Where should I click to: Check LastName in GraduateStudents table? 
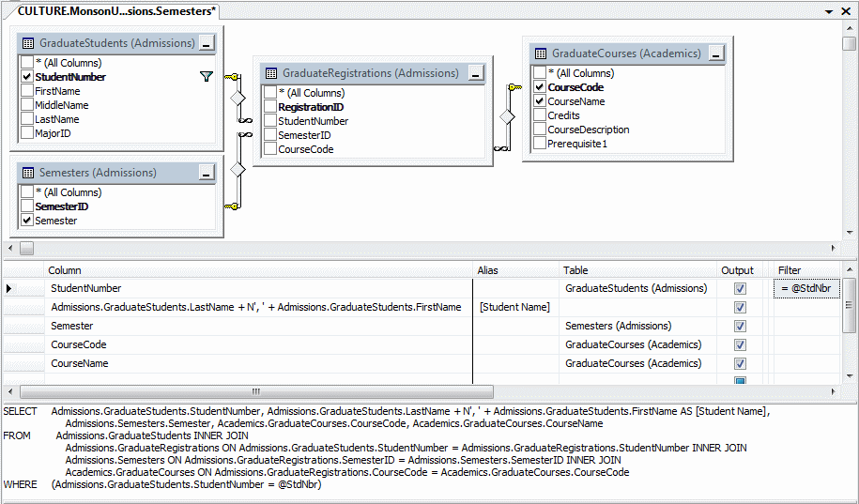tap(27, 119)
